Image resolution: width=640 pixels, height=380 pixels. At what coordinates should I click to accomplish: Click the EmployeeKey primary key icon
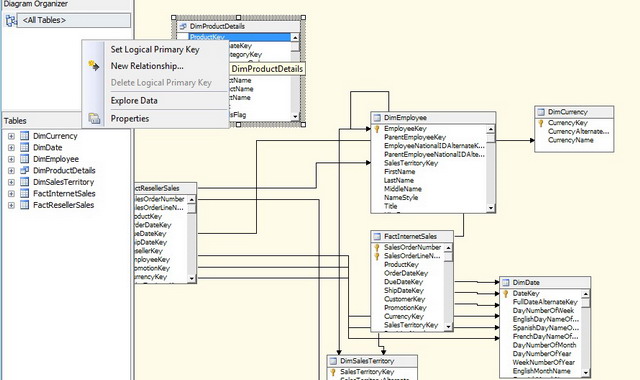click(x=377, y=129)
